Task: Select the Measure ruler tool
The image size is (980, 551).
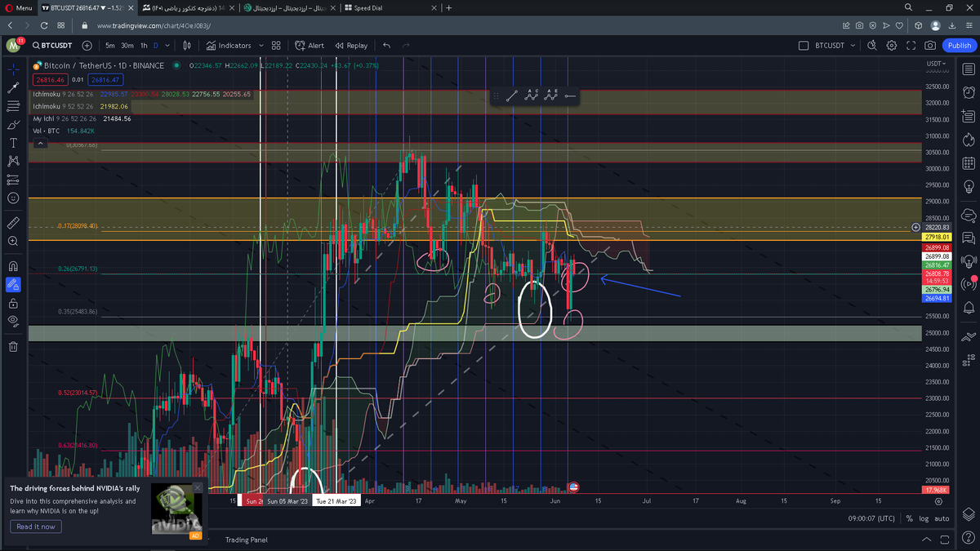Action: 13,223
